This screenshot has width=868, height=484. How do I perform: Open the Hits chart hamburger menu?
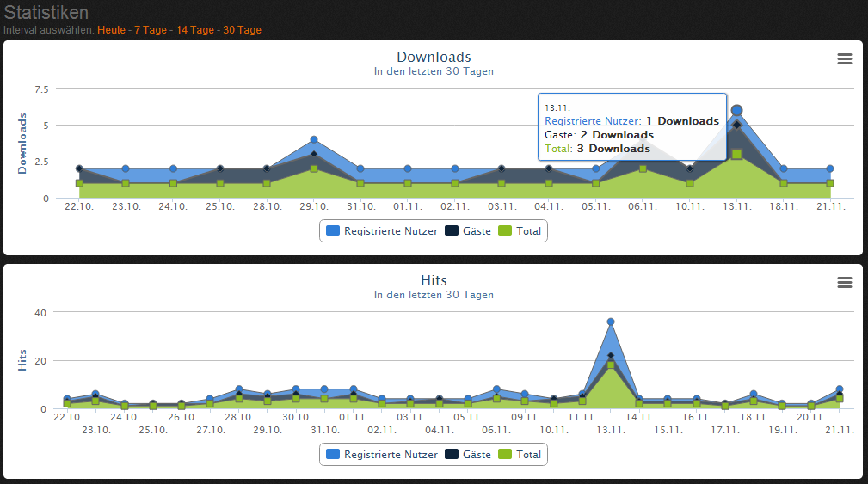(844, 282)
